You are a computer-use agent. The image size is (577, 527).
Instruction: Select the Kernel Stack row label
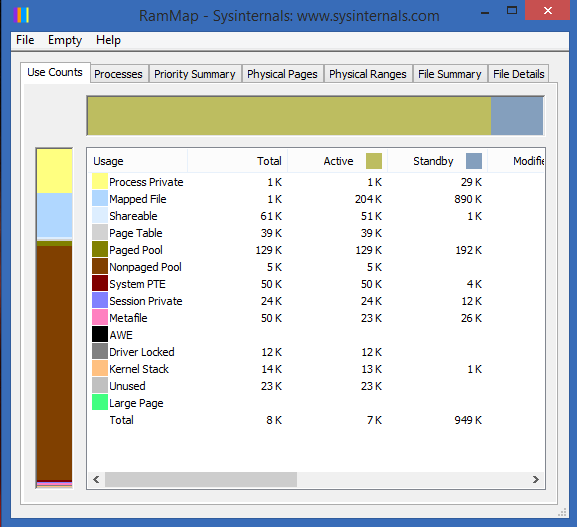139,369
